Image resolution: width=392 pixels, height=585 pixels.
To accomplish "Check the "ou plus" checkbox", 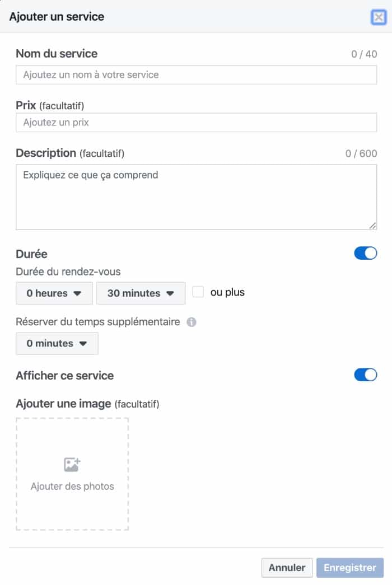I will (x=198, y=292).
